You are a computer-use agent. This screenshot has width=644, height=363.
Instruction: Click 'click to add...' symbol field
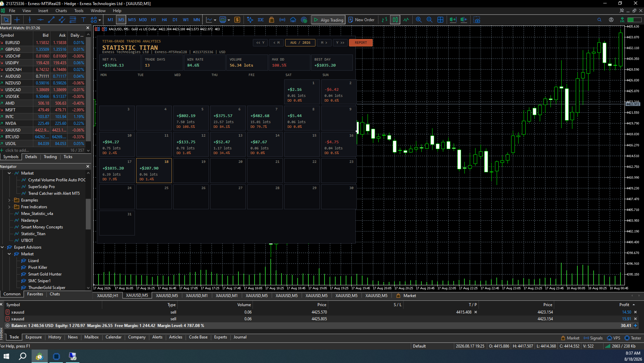point(17,150)
